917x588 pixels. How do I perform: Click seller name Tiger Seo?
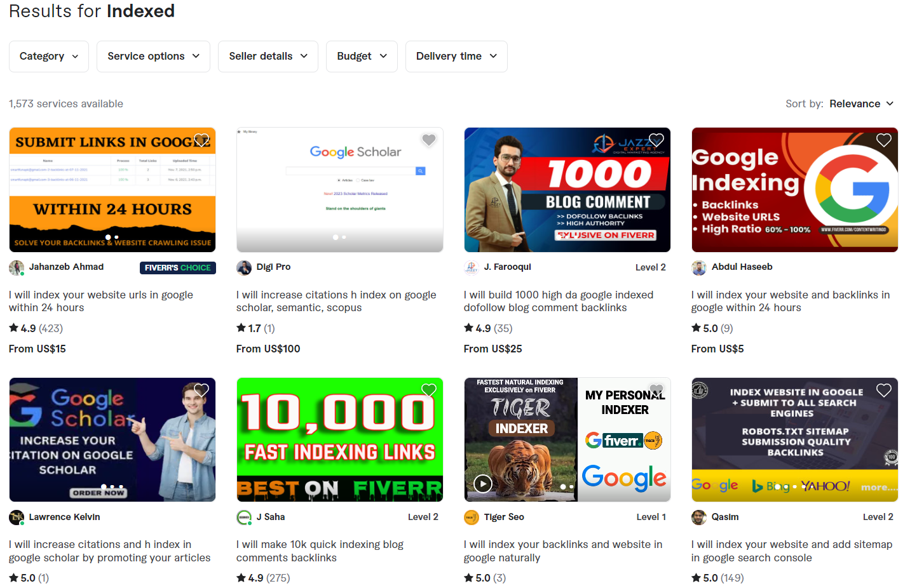coord(504,517)
